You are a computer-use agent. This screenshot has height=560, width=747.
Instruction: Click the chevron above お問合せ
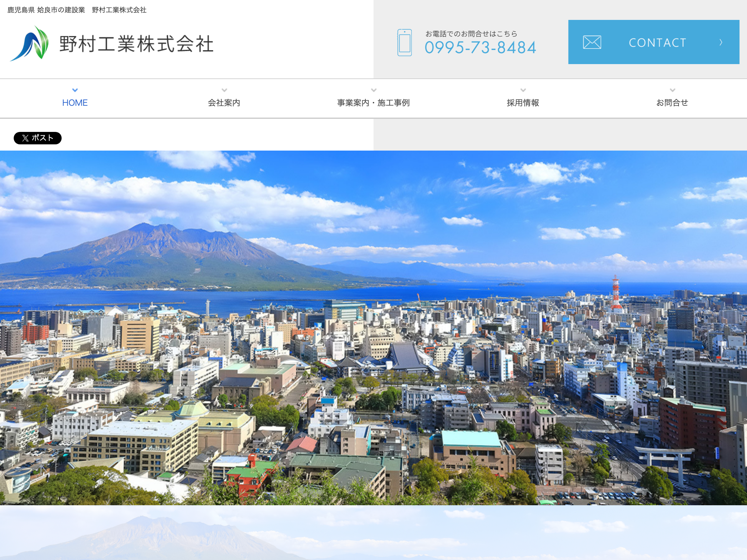672,90
